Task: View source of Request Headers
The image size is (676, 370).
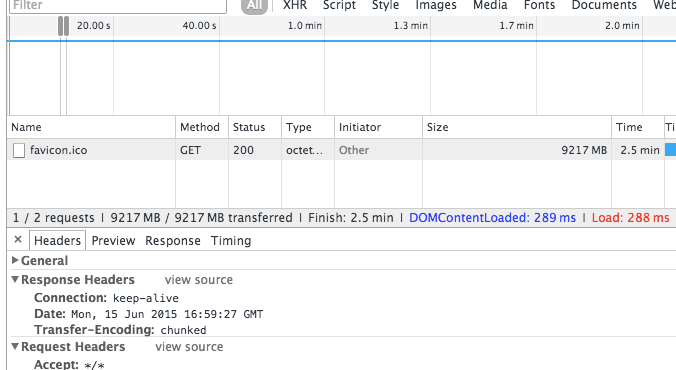Action: 189,347
